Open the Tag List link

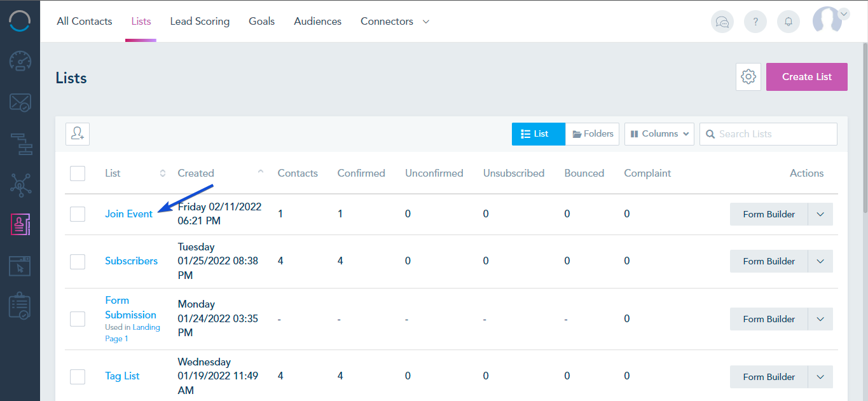click(122, 376)
